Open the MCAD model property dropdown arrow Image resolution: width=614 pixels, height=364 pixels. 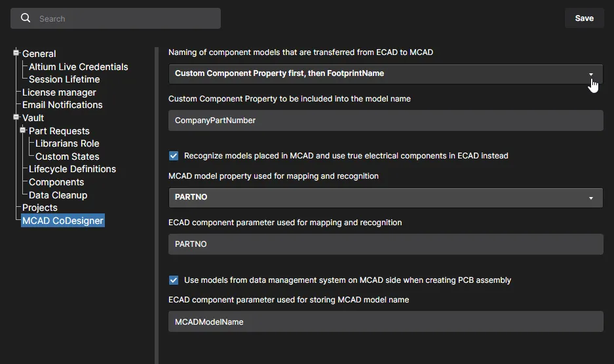pos(591,198)
